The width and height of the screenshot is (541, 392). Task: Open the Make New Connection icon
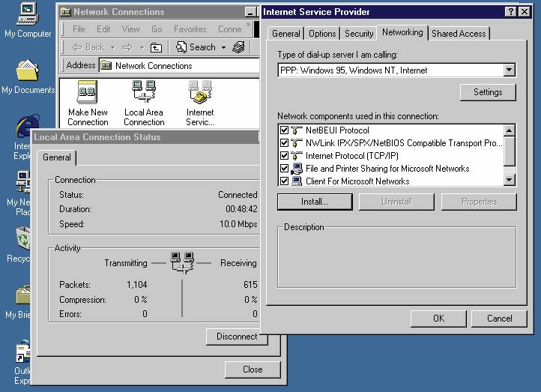(x=88, y=94)
